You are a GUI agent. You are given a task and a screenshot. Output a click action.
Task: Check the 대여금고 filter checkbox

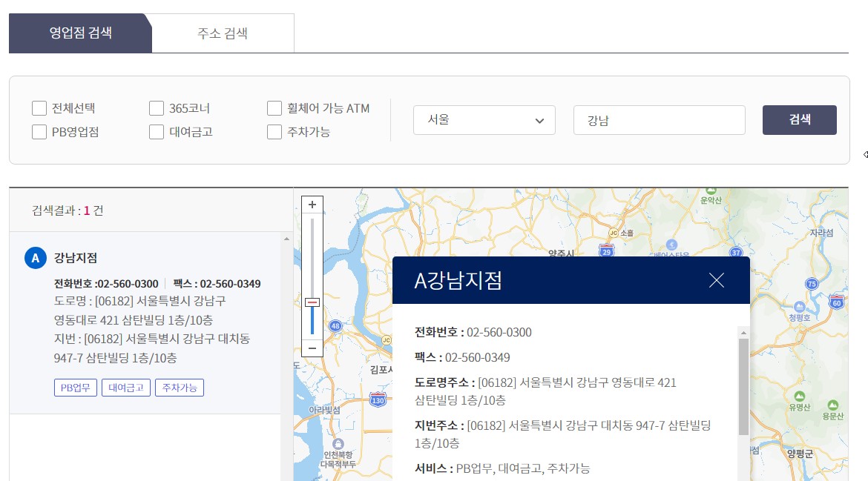point(157,133)
